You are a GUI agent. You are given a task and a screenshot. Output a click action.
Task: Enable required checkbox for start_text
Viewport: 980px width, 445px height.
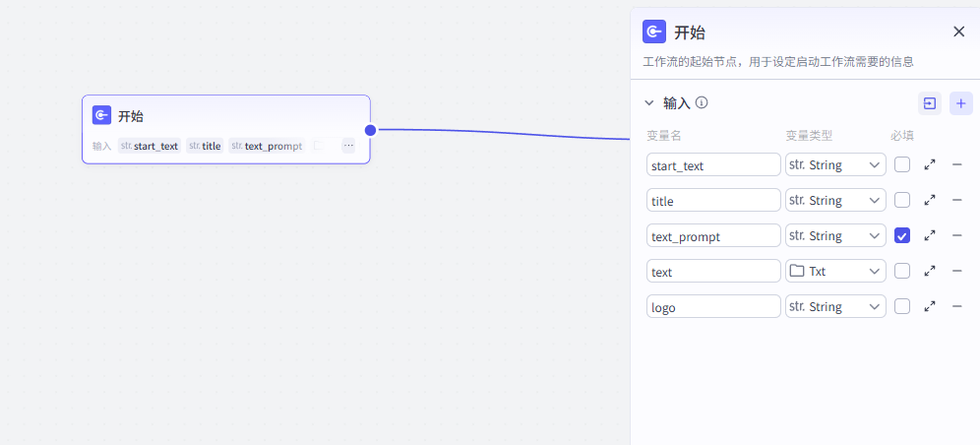(902, 165)
